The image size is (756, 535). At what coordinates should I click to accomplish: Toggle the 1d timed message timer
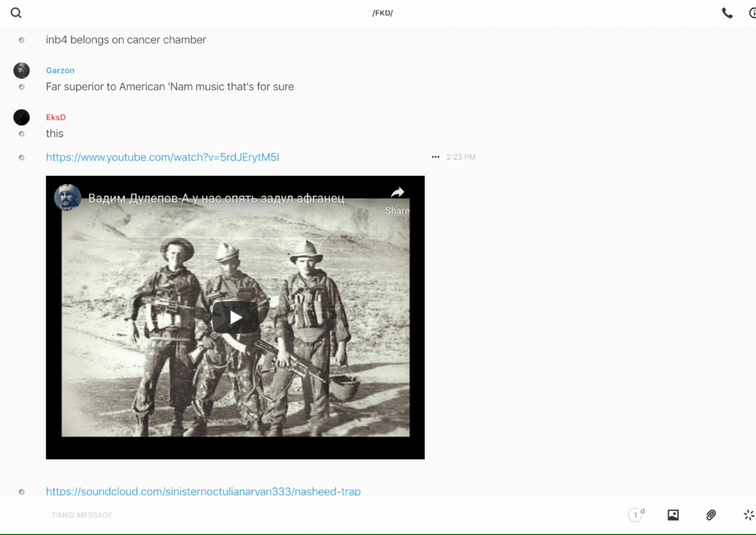click(635, 515)
